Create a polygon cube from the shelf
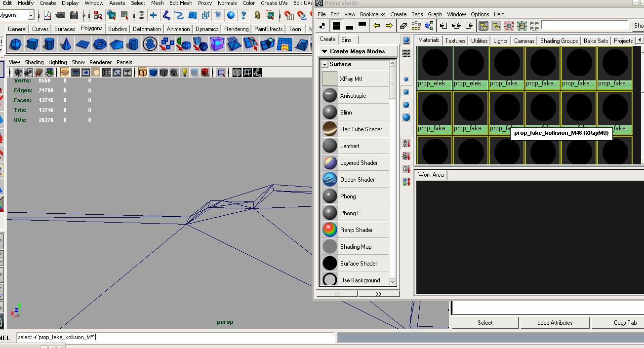This screenshot has height=348, width=644. coord(33,44)
